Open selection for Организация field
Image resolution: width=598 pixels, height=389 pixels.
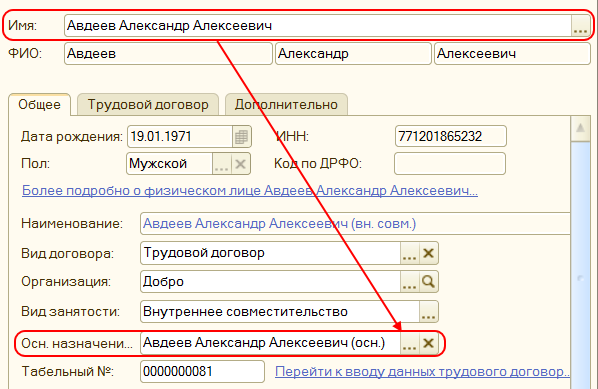tap(410, 282)
